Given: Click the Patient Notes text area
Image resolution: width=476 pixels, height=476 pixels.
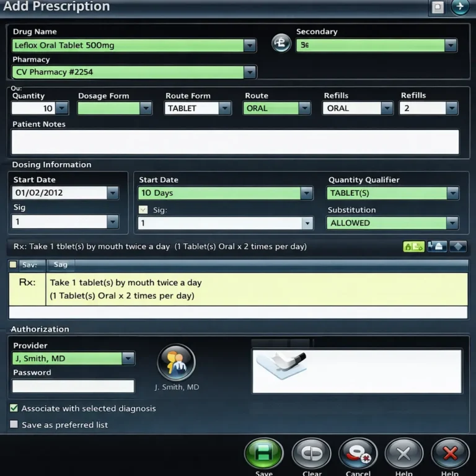Looking at the screenshot, I should (x=236, y=142).
